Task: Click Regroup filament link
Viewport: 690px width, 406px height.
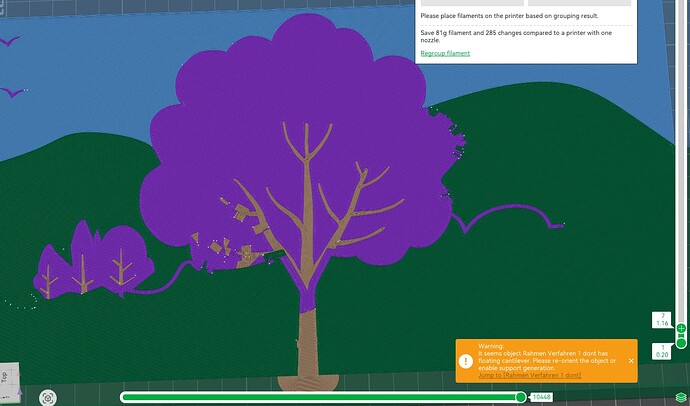Action: pyautogui.click(x=445, y=53)
